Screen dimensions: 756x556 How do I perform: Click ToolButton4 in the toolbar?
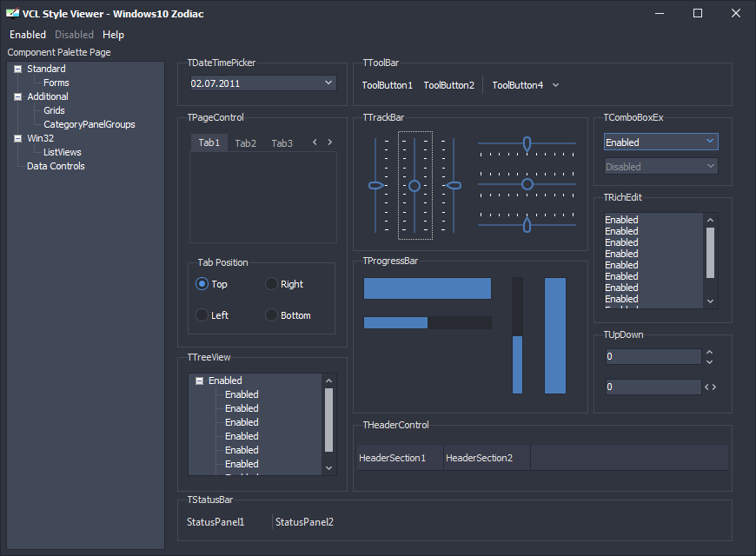(517, 85)
